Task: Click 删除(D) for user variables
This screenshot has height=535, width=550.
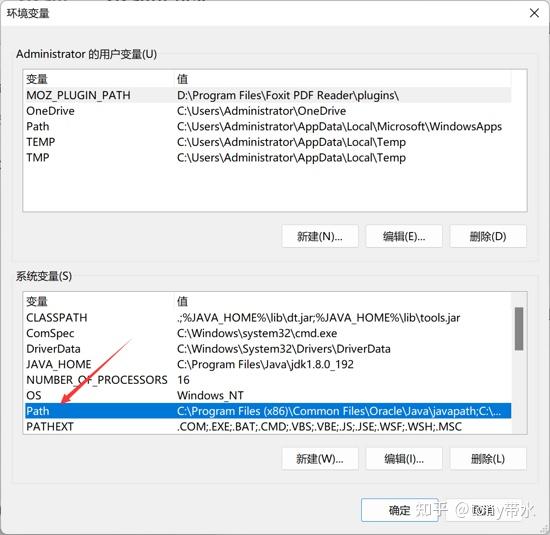Action: 488,236
